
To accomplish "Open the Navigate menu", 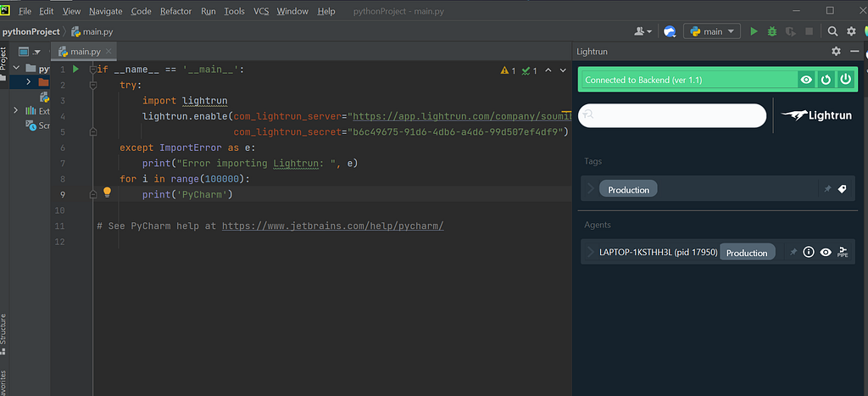I will click(106, 11).
